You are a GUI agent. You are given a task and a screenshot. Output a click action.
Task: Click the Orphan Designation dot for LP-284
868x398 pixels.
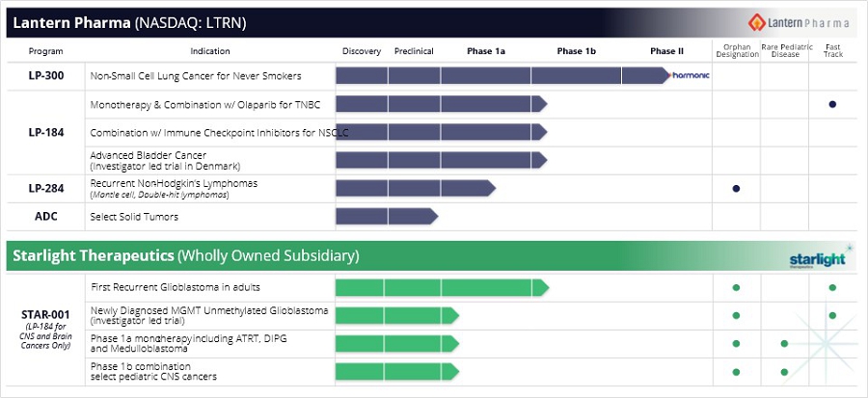736,189
